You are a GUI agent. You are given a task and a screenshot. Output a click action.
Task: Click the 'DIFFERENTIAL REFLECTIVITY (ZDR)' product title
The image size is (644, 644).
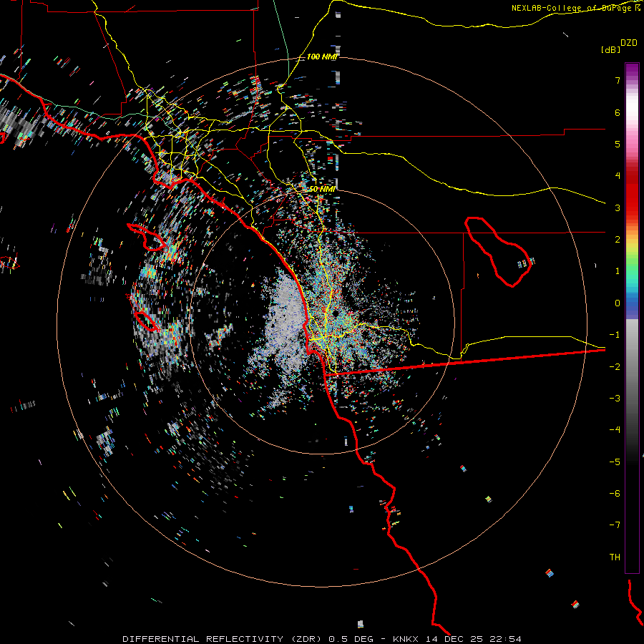point(223,639)
